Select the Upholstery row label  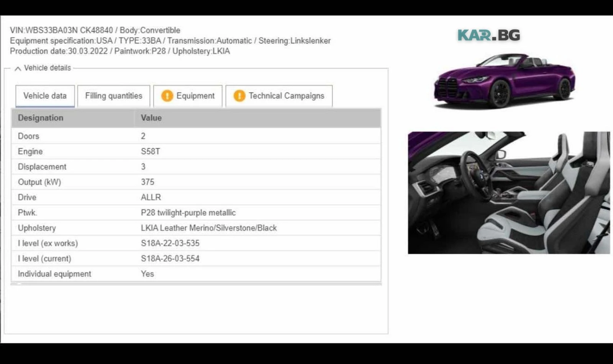click(x=37, y=228)
